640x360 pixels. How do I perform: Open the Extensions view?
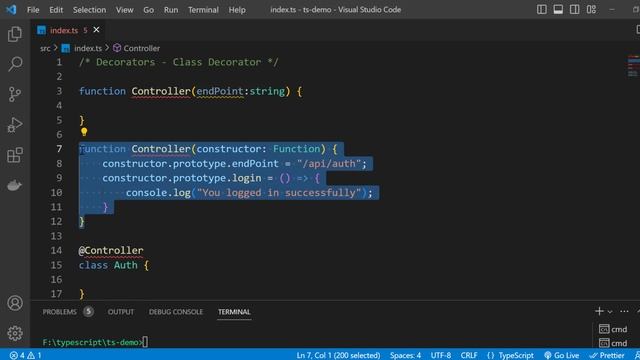point(15,155)
